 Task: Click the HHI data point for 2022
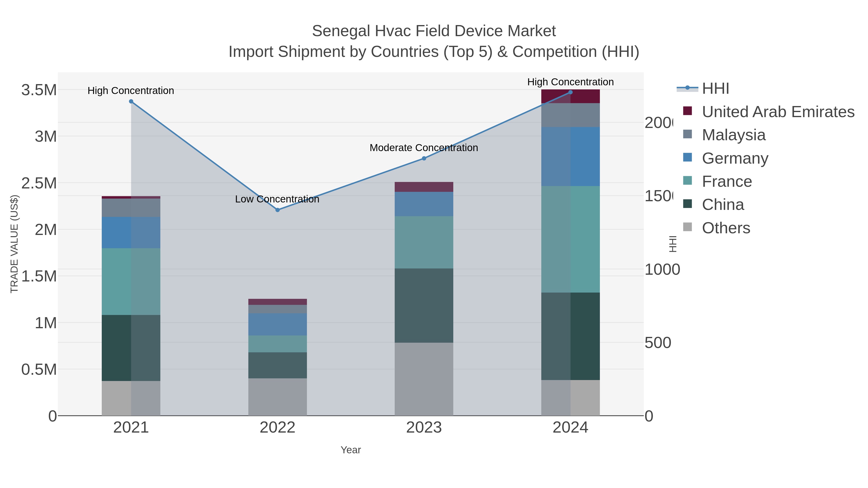(278, 210)
